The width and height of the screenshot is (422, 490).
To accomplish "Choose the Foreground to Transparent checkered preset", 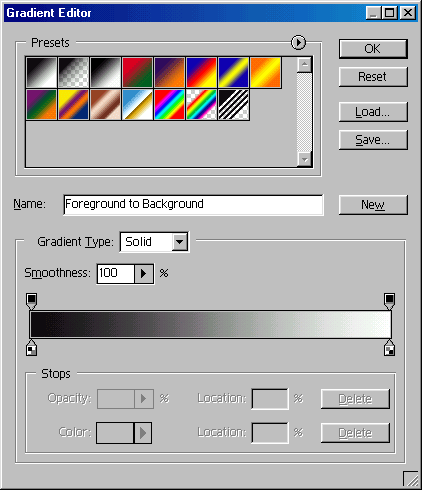I will pos(73,72).
